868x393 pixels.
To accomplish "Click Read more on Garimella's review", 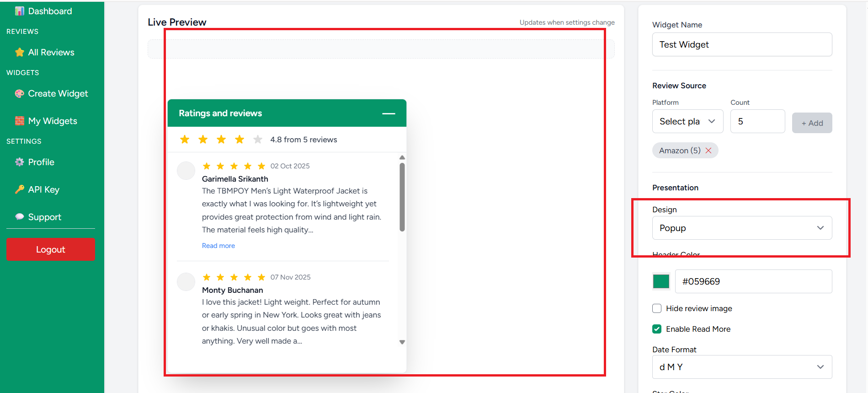I will 218,246.
